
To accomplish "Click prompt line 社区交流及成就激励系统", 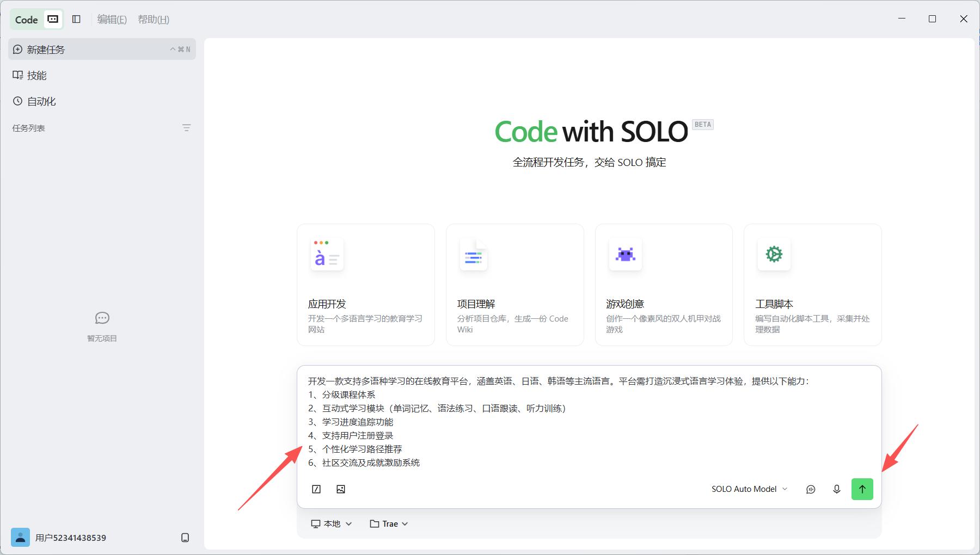I will 364,462.
